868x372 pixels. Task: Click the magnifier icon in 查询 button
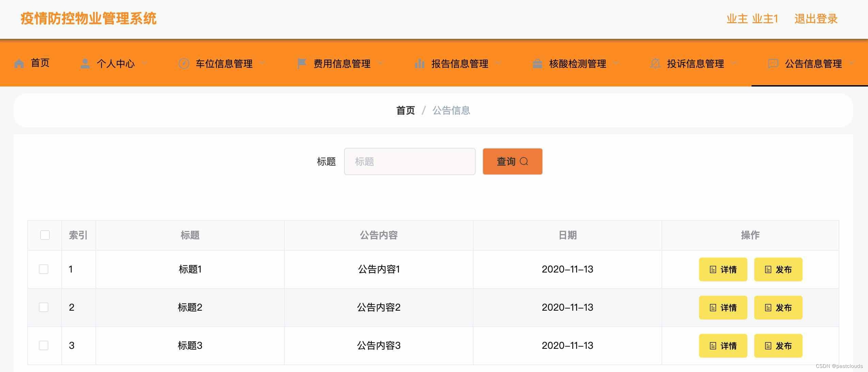(524, 161)
